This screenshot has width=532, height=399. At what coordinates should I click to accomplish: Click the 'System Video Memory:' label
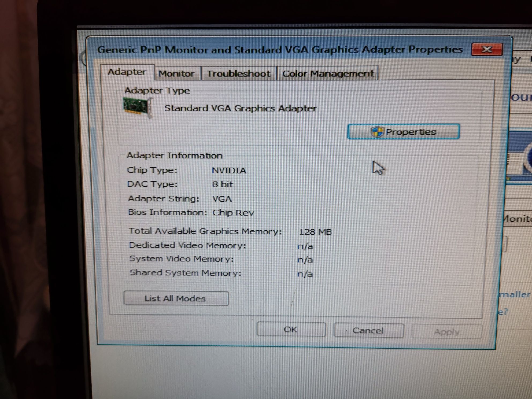182,259
